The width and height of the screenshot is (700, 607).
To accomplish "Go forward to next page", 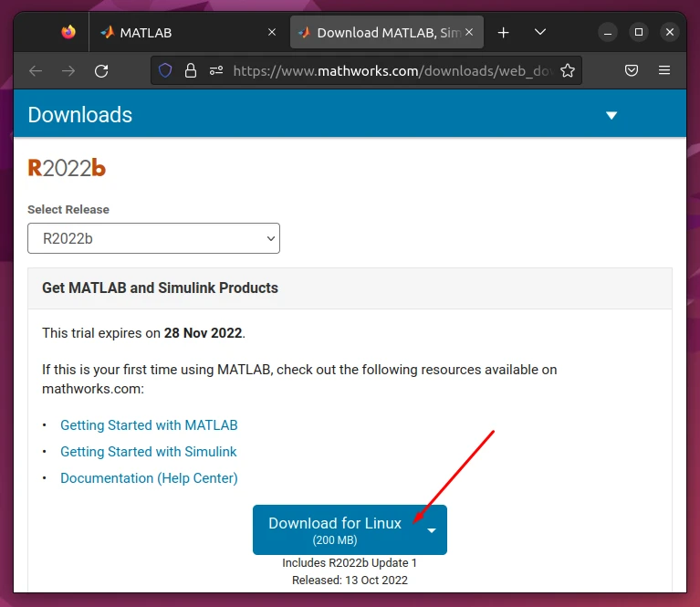I will (68, 70).
